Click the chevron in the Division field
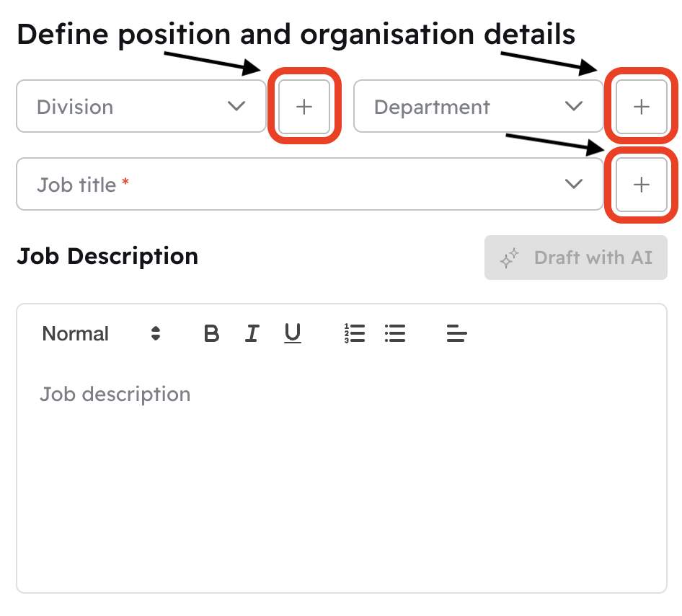This screenshot has height=616, width=682. pyautogui.click(x=236, y=107)
